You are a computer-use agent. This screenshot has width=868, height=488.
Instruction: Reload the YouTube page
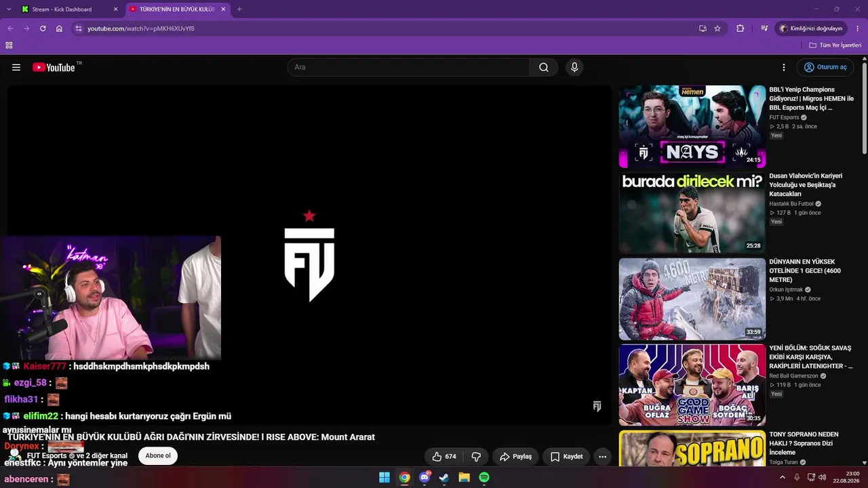tap(43, 28)
